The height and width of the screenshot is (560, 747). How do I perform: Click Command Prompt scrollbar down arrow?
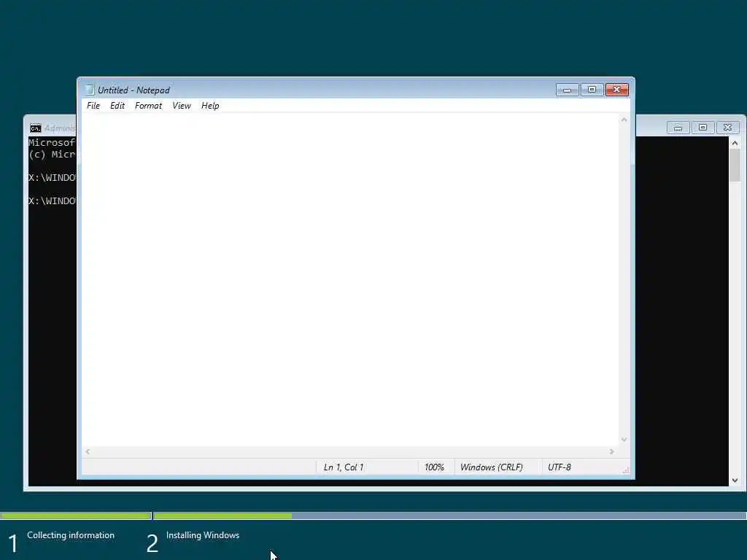tap(735, 481)
